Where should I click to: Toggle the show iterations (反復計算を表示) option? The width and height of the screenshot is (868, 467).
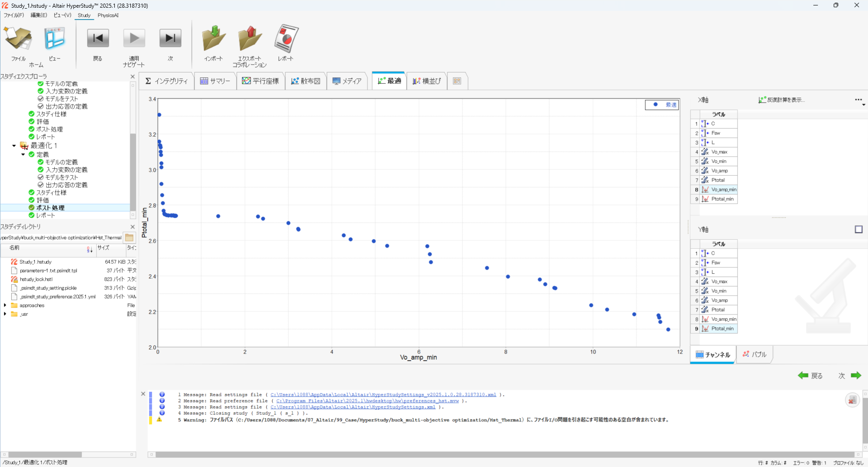coord(781,100)
